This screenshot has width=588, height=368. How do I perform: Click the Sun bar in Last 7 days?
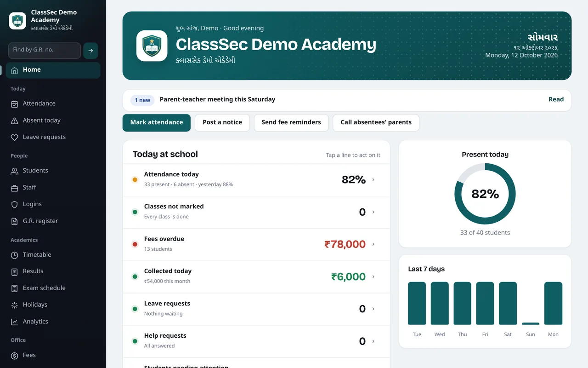tap(531, 324)
